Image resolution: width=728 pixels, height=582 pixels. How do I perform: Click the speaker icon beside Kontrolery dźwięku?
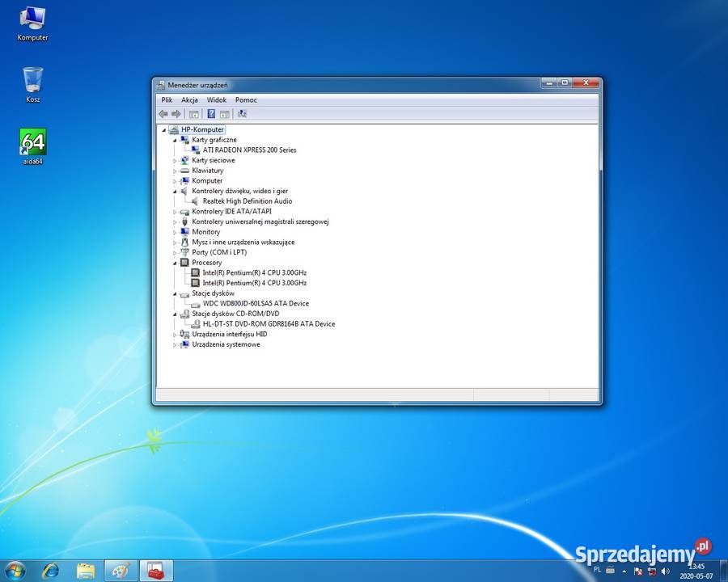[x=184, y=191]
